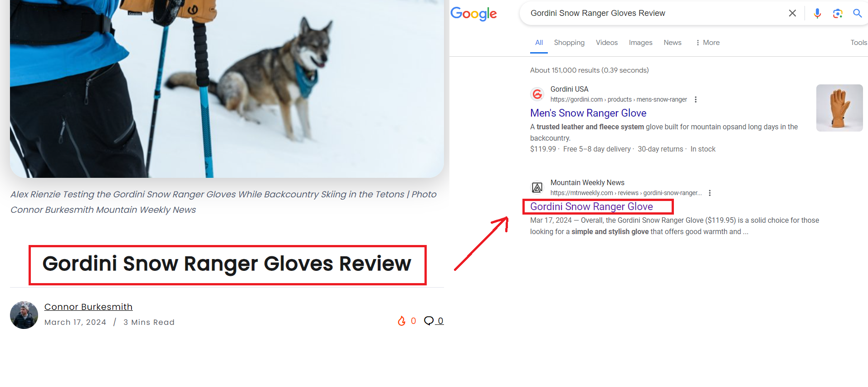Viewport: 868px width, 387px height.
Task: Open Google Lens image search icon
Action: click(838, 13)
